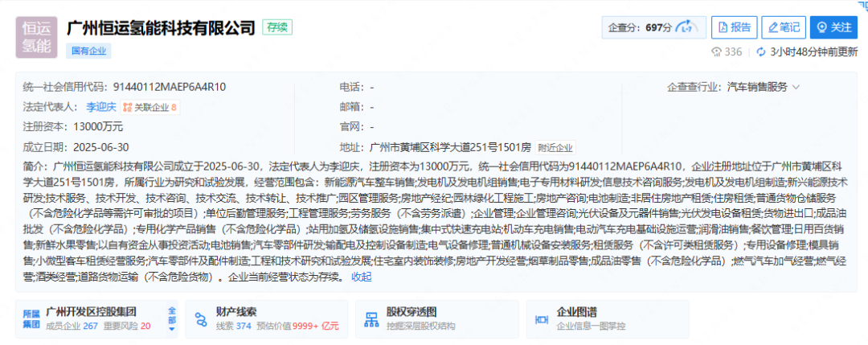Click the founding date 2025-06-30 value

(x=102, y=147)
